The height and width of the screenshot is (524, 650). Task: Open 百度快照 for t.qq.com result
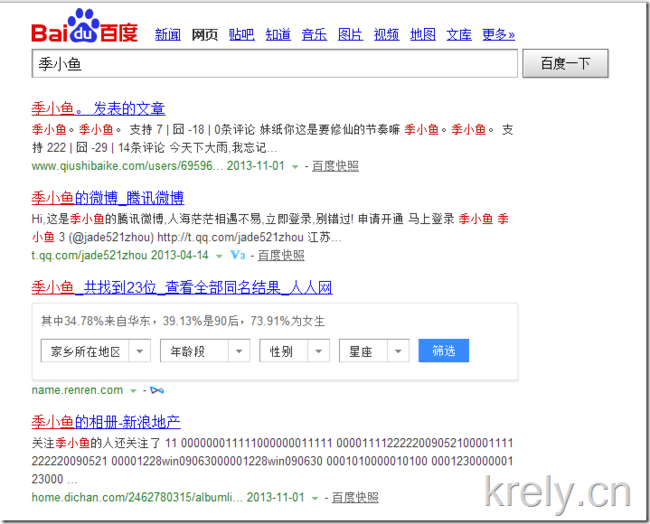[281, 255]
